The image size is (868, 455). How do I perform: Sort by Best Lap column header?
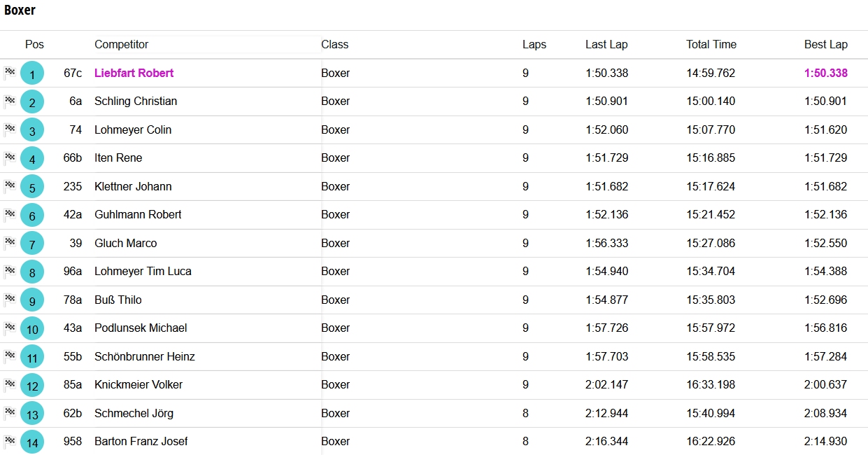point(825,44)
